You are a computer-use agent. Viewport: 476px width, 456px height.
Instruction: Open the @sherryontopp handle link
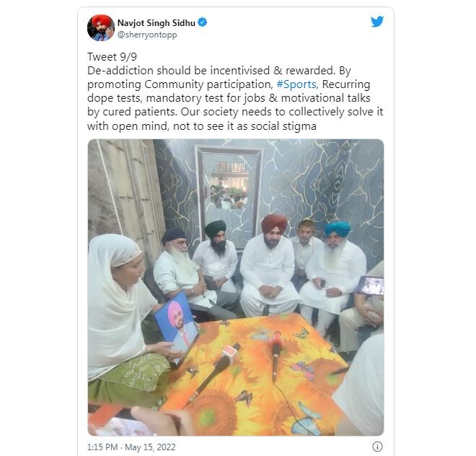pyautogui.click(x=147, y=35)
